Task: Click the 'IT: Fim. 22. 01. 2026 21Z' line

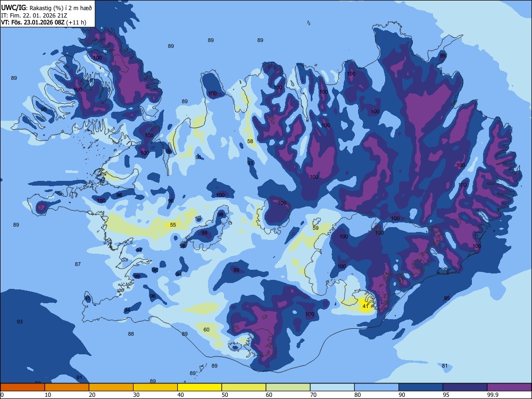Action: [33, 15]
